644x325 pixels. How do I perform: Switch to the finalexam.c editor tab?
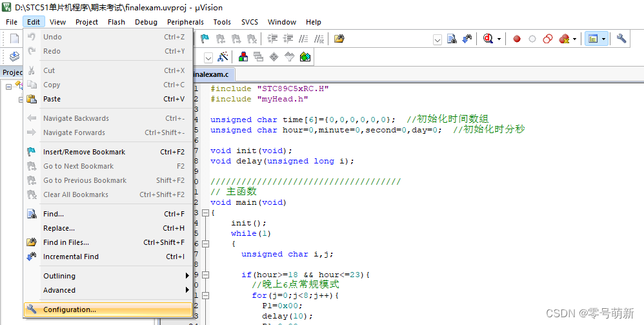213,74
